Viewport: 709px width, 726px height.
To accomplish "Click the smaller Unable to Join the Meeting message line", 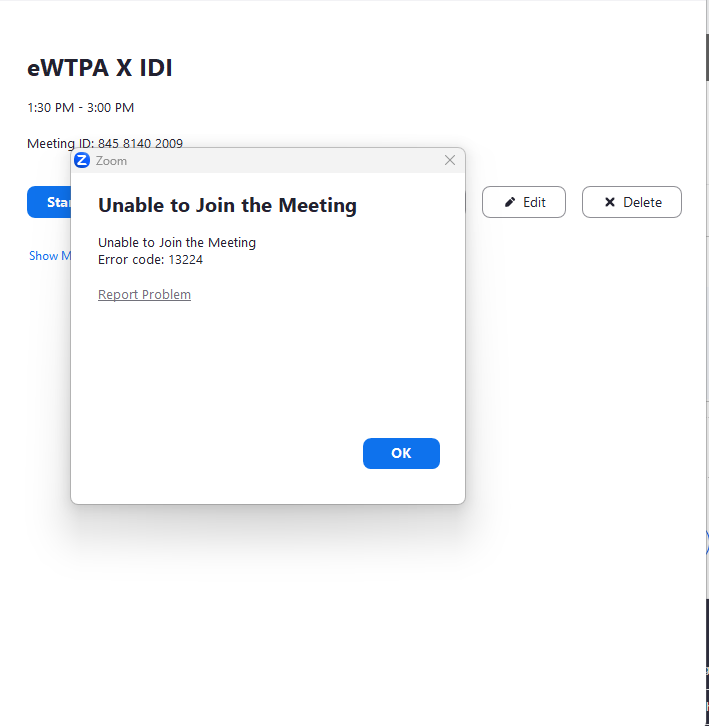I will click(x=176, y=243).
